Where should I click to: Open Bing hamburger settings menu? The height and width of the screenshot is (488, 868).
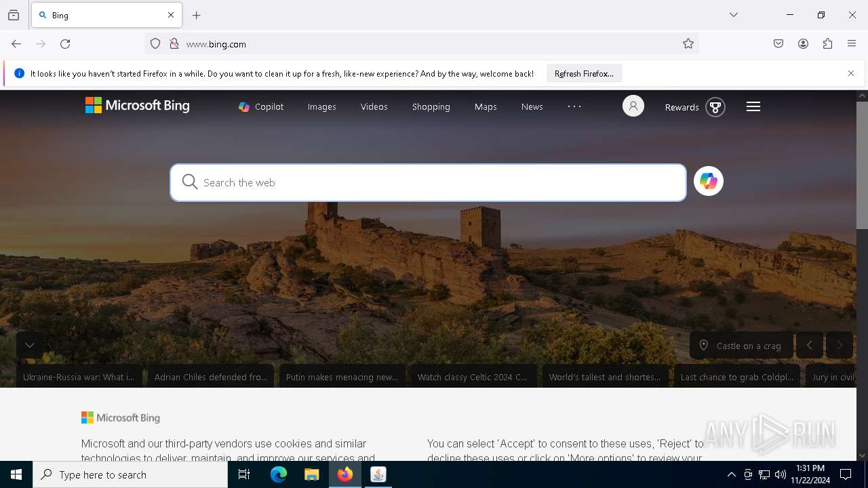753,106
